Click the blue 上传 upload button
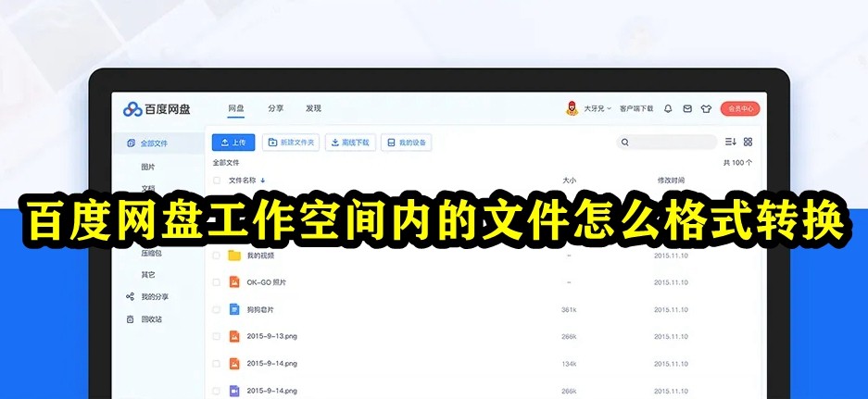The width and height of the screenshot is (868, 399). point(233,143)
